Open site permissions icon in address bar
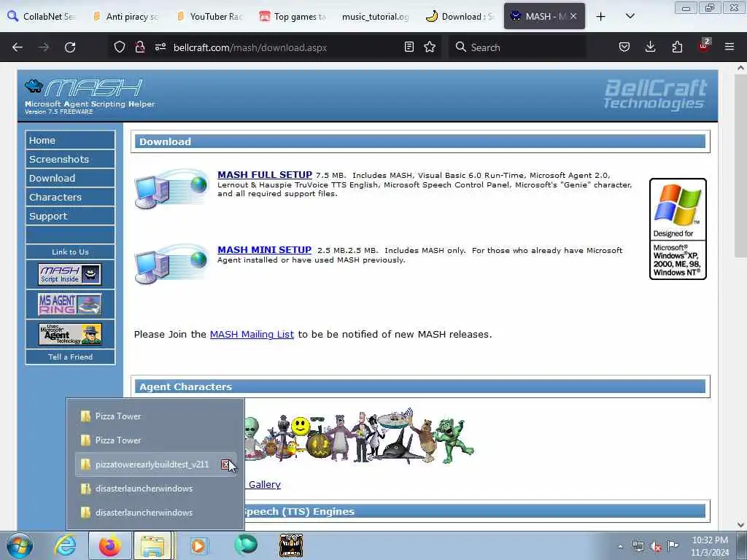Image resolution: width=747 pixels, height=560 pixels. [x=160, y=47]
